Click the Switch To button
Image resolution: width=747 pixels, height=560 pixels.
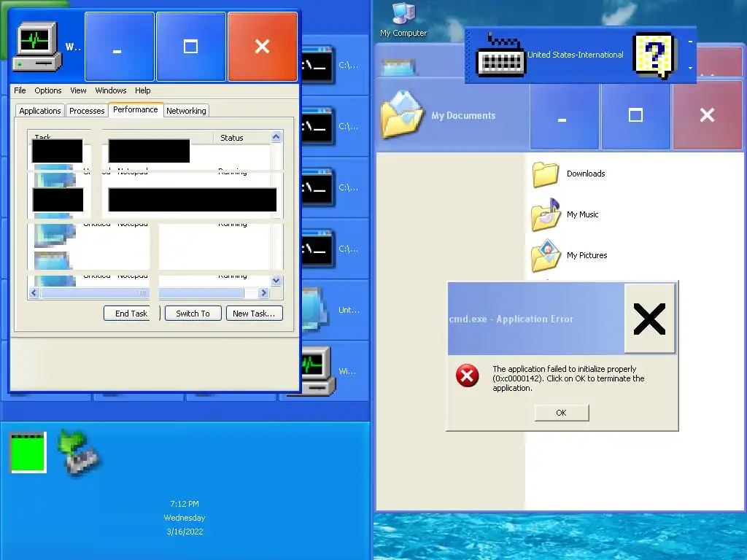[x=193, y=314]
